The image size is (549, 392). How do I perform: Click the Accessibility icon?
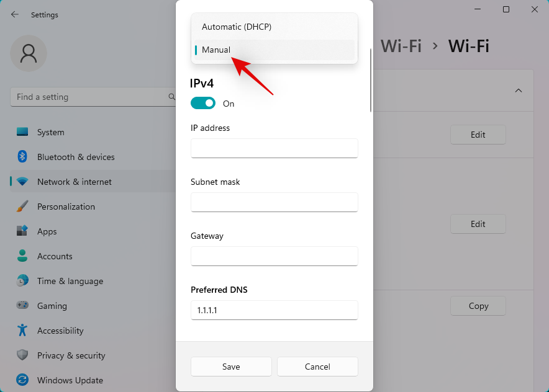(x=21, y=331)
